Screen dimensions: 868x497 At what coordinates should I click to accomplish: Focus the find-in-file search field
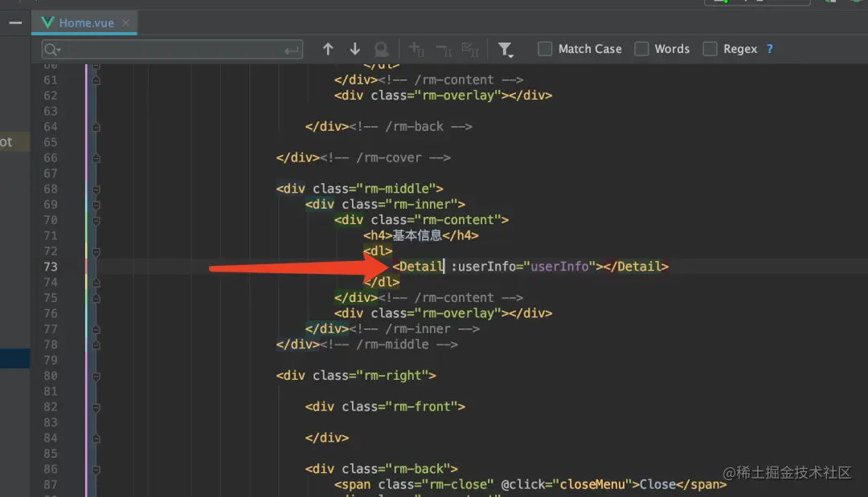pos(172,49)
